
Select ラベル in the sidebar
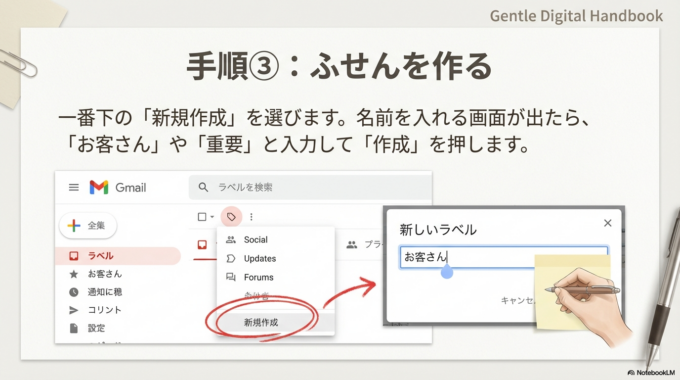click(x=118, y=256)
